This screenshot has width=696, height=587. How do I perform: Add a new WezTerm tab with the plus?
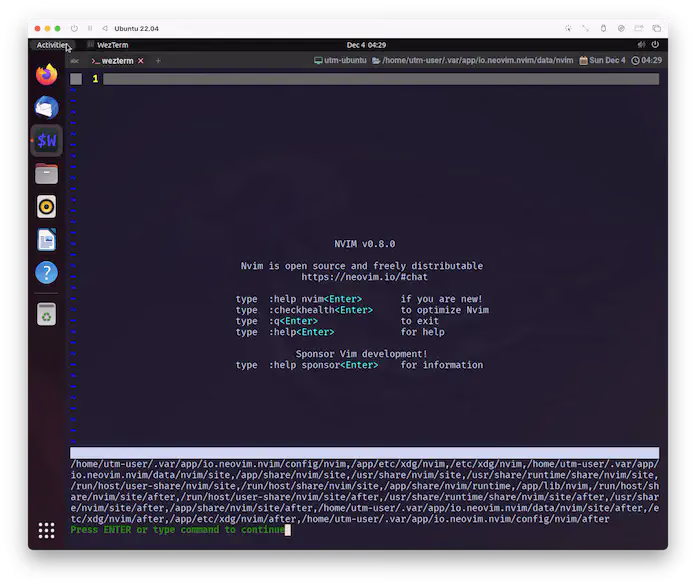pos(158,61)
